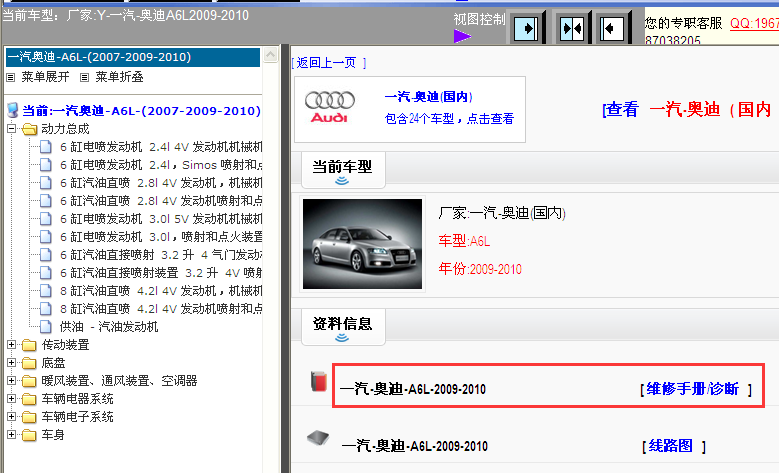Click the red book icon beside 维修手册
This screenshot has height=473, width=779.
pos(319,382)
